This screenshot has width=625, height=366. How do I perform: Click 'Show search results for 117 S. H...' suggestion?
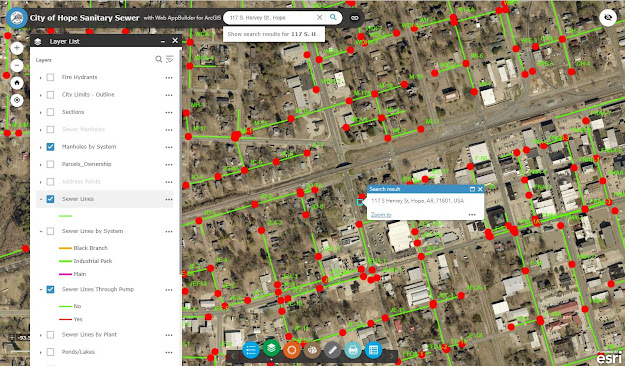[x=273, y=34]
